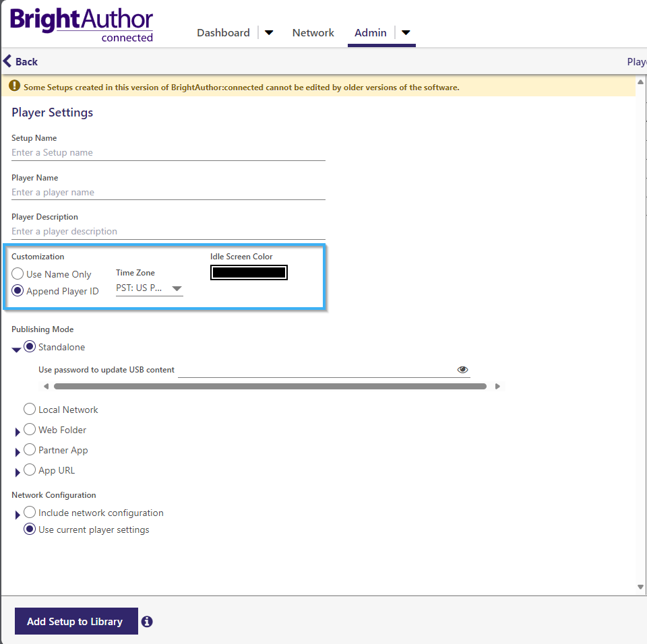
Task: Click the password visibility eye icon
Action: (x=463, y=369)
